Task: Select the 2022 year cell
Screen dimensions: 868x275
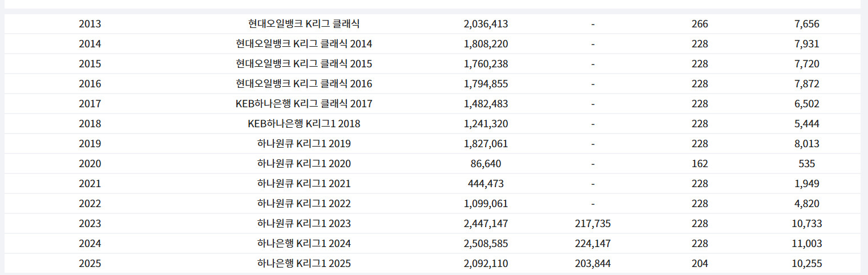Action: [x=90, y=204]
